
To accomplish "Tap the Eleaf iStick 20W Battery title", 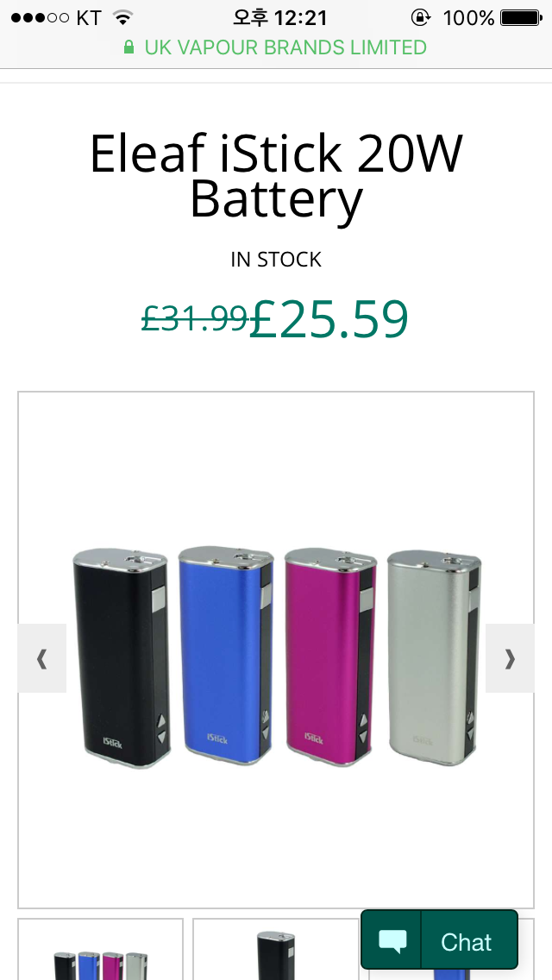I will pos(276,176).
